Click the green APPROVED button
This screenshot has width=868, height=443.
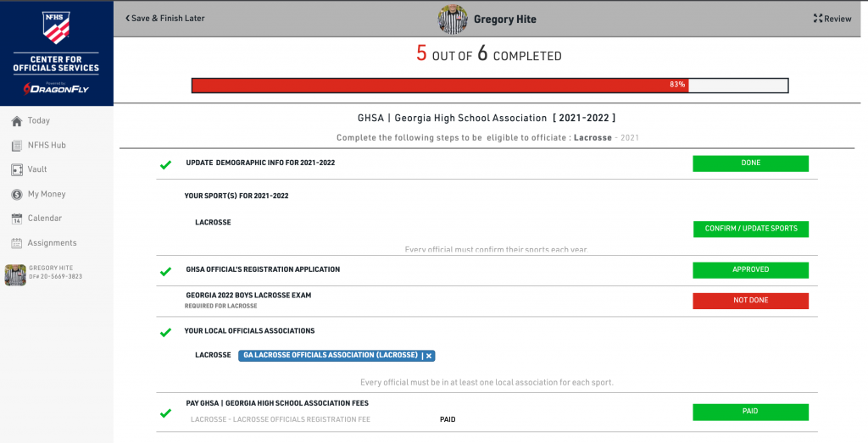click(x=751, y=270)
